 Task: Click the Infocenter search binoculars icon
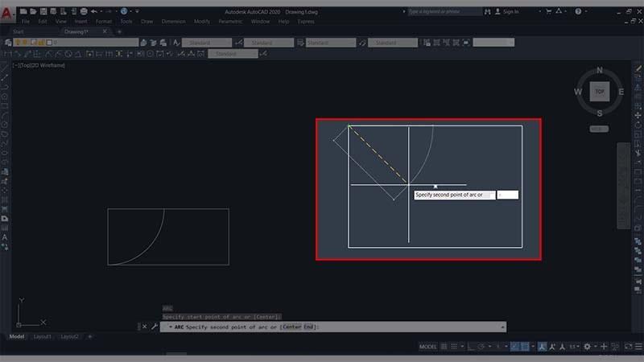[488, 11]
